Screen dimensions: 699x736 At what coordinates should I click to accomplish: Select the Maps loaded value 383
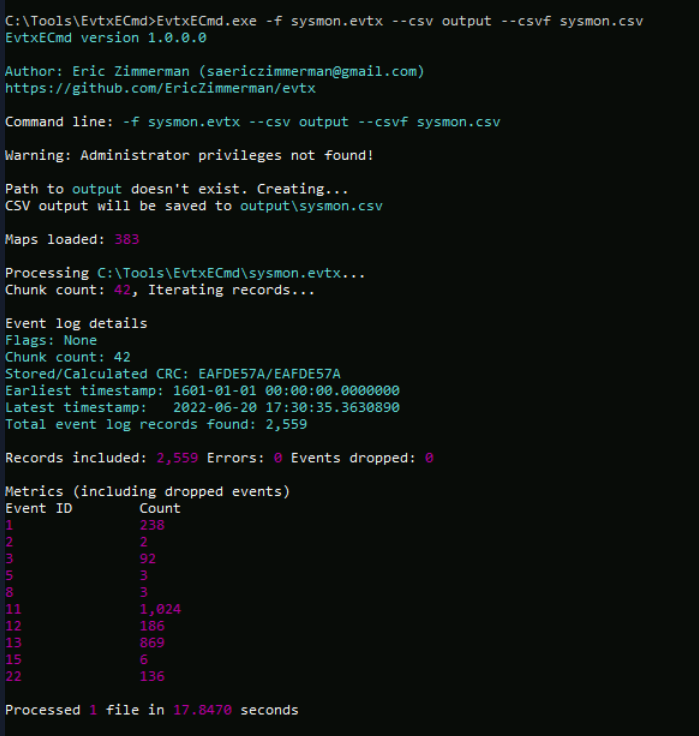pos(127,239)
